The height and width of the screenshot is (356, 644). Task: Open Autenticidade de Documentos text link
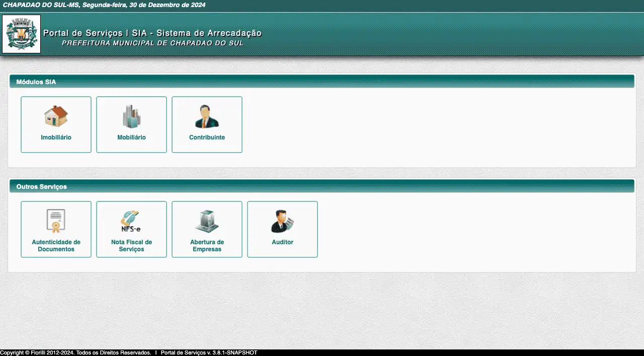56,246
